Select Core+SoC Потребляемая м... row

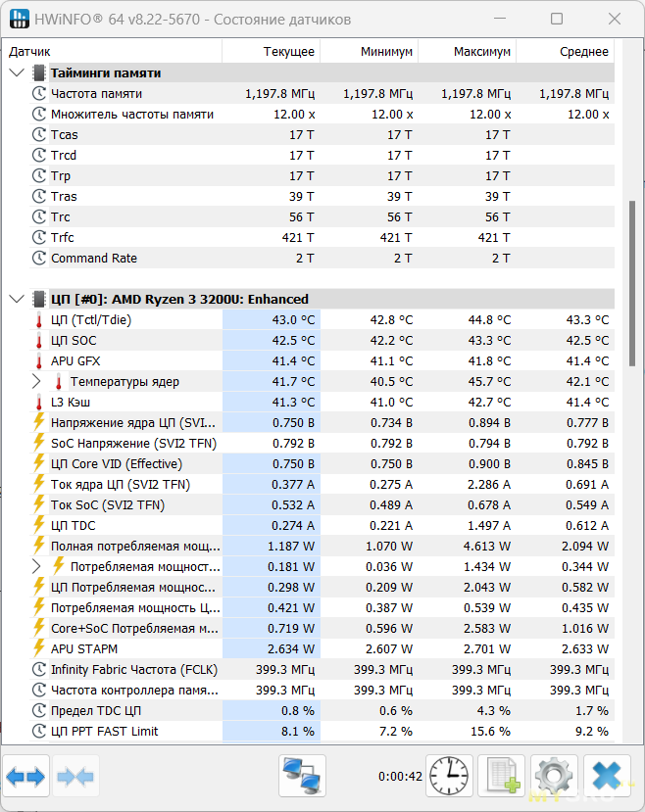322,628
